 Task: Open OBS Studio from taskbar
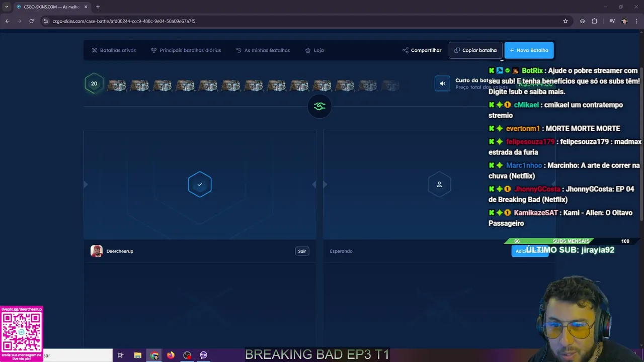pos(187,355)
